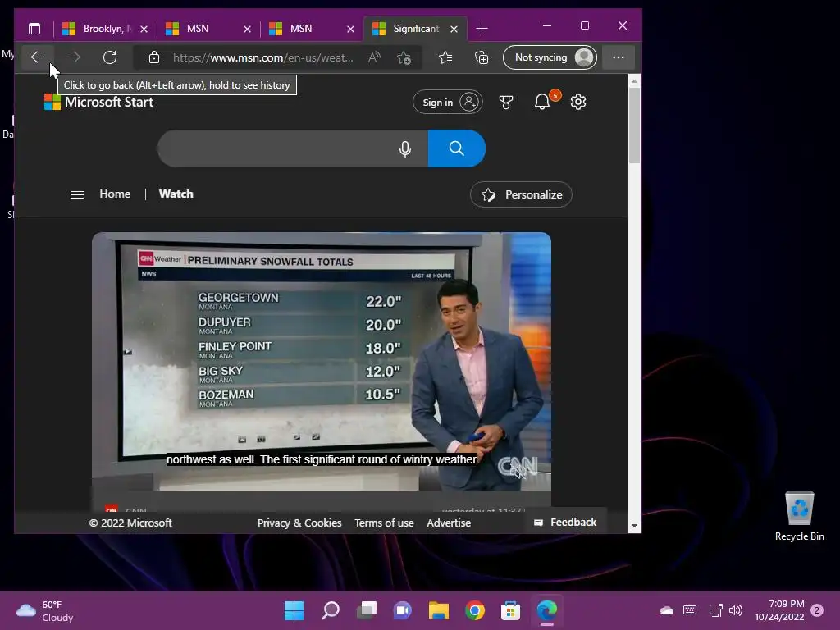The image size is (840, 630).
Task: Open the page settings gear icon
Action: coord(578,102)
